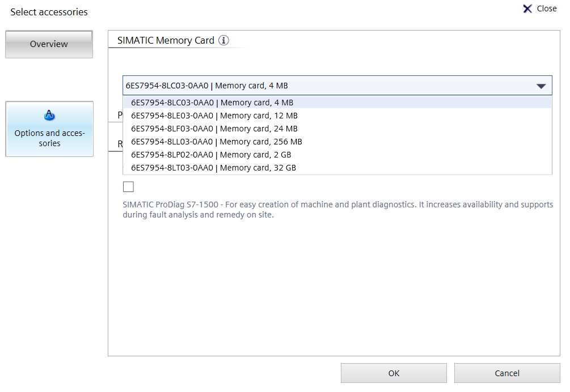Confirm with the OK button
This screenshot has height=392, width=570.
tap(394, 373)
